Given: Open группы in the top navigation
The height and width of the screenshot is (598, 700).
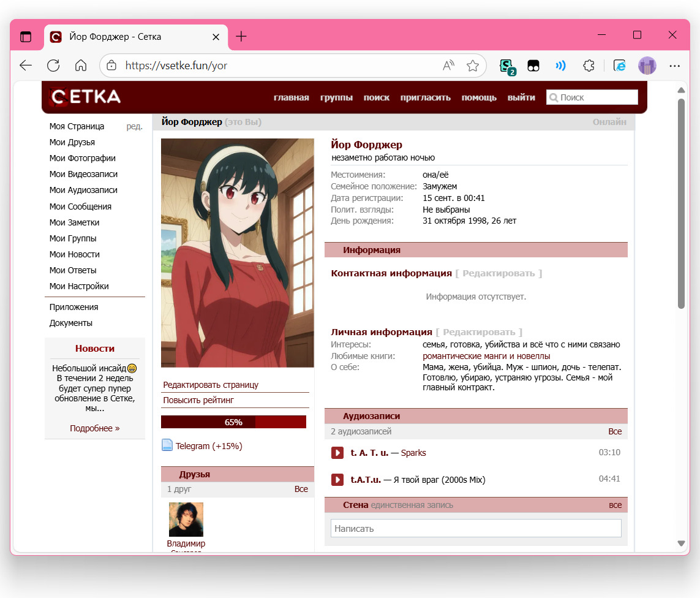Looking at the screenshot, I should 336,97.
